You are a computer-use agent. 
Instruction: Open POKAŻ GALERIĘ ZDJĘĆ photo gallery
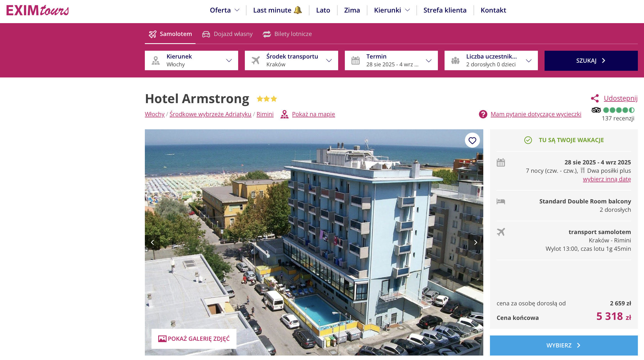point(194,339)
